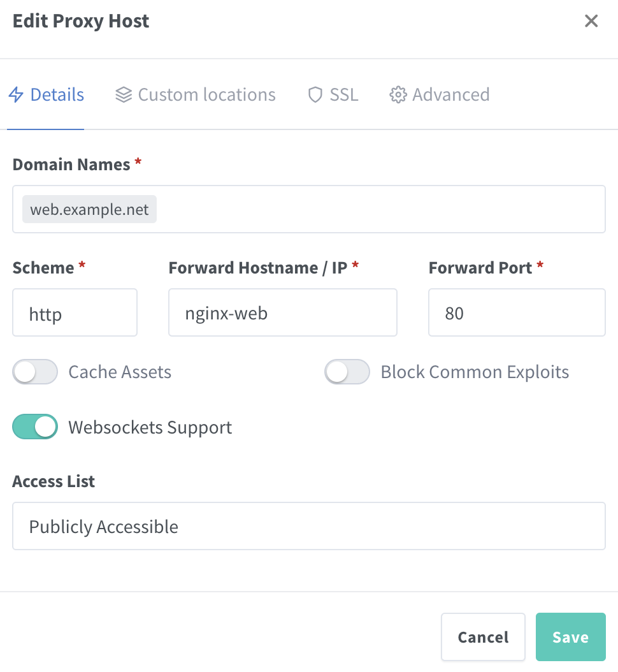
Task: Click the shield icon for SSL
Action: [x=315, y=95]
